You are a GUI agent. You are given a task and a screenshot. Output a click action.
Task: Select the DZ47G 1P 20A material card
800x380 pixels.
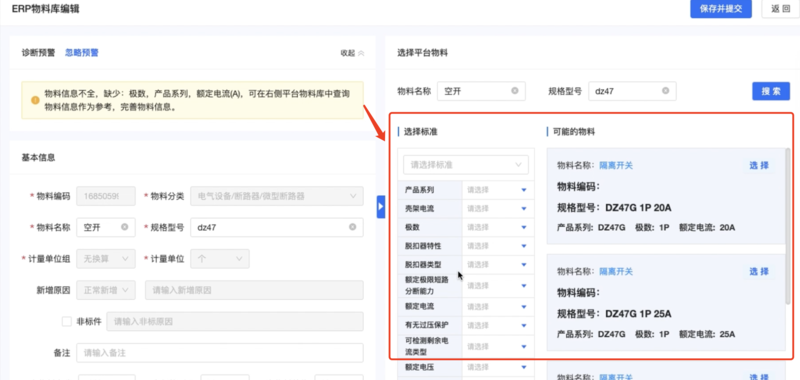point(759,165)
